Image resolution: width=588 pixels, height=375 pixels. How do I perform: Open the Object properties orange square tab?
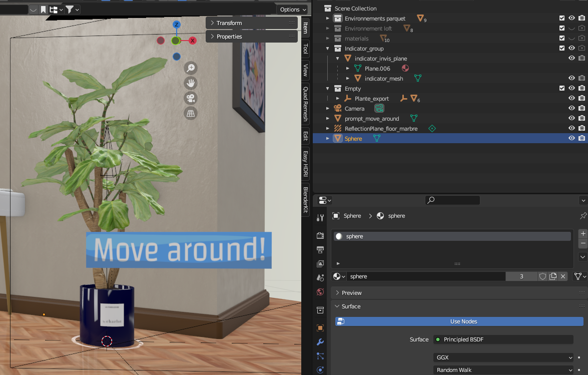point(320,328)
